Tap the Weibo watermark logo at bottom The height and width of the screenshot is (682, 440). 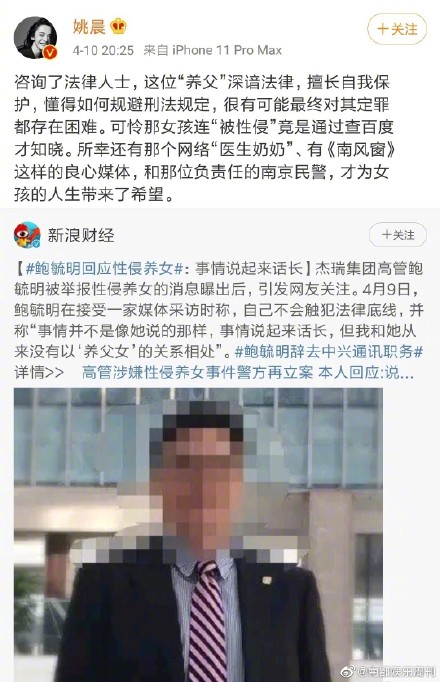349,671
